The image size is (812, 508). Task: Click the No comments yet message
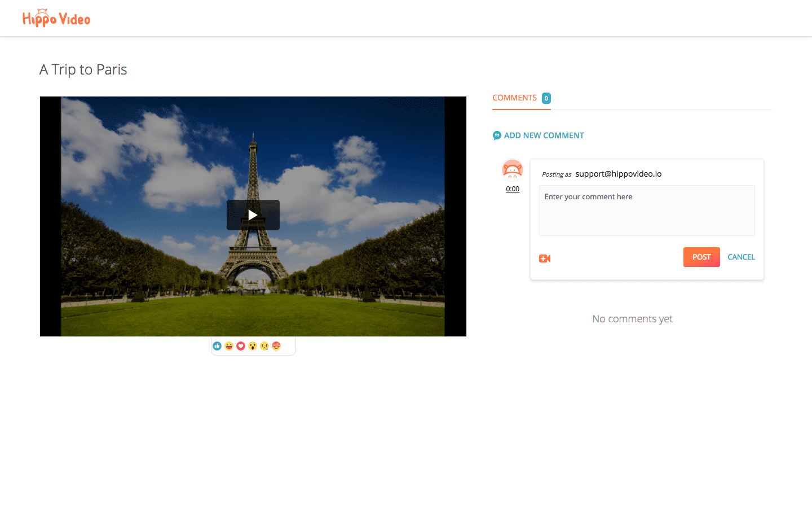point(632,318)
